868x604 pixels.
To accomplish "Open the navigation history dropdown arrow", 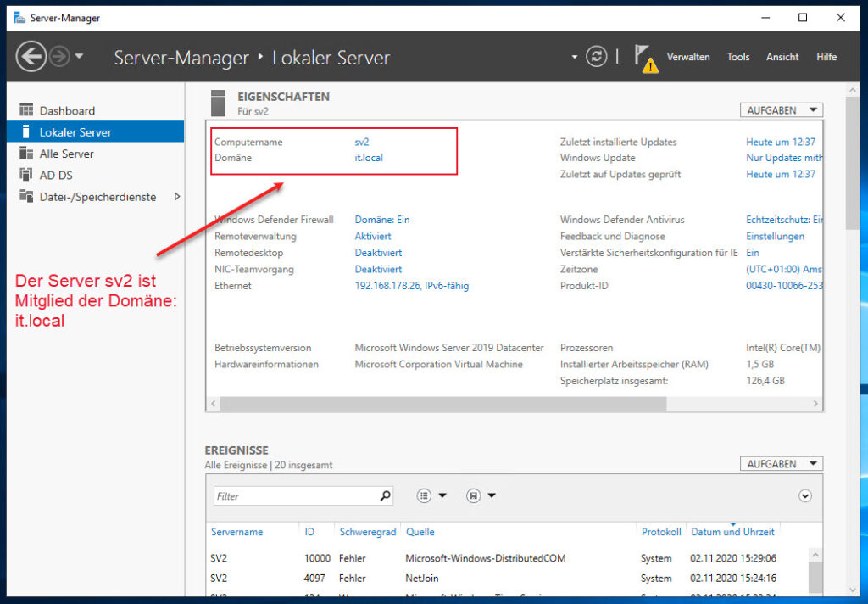I will click(79, 56).
